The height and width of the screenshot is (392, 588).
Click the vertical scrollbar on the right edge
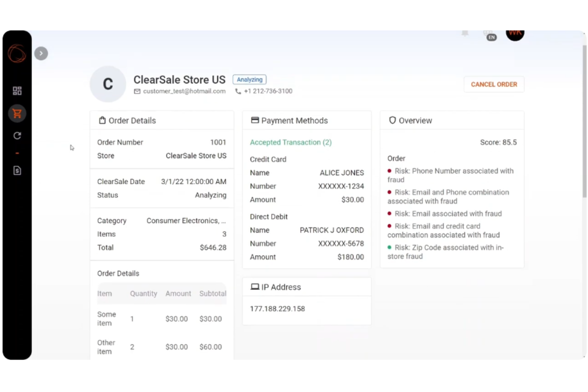[584, 121]
